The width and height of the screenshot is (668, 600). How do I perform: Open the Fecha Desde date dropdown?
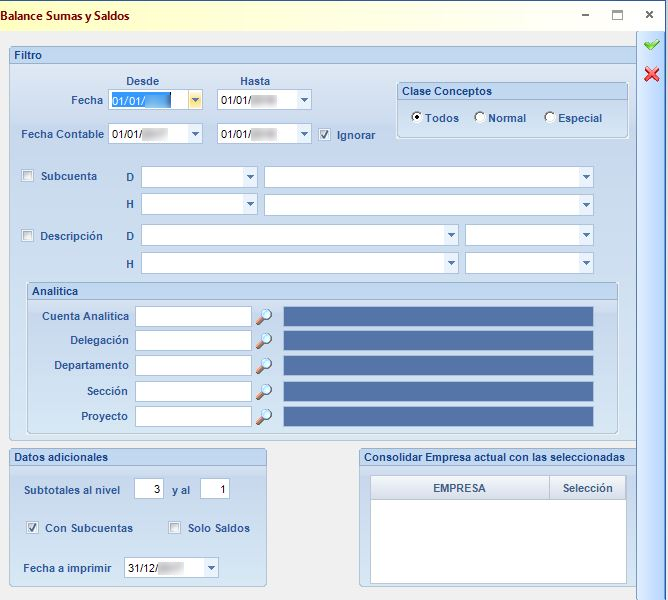tap(195, 100)
